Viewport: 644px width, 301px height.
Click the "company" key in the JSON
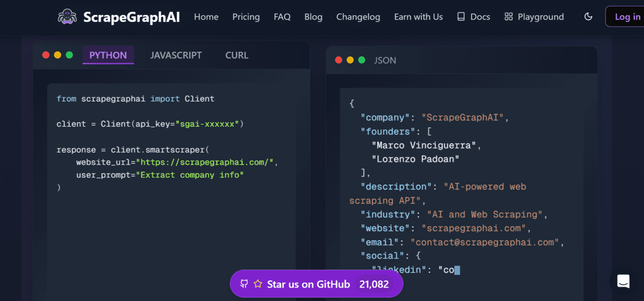point(386,117)
